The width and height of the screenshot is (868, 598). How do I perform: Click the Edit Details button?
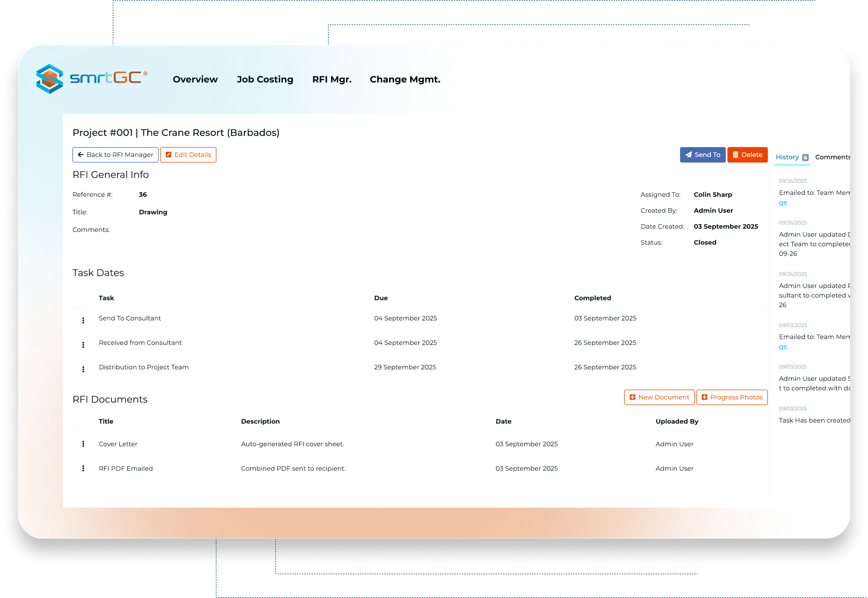(x=188, y=155)
